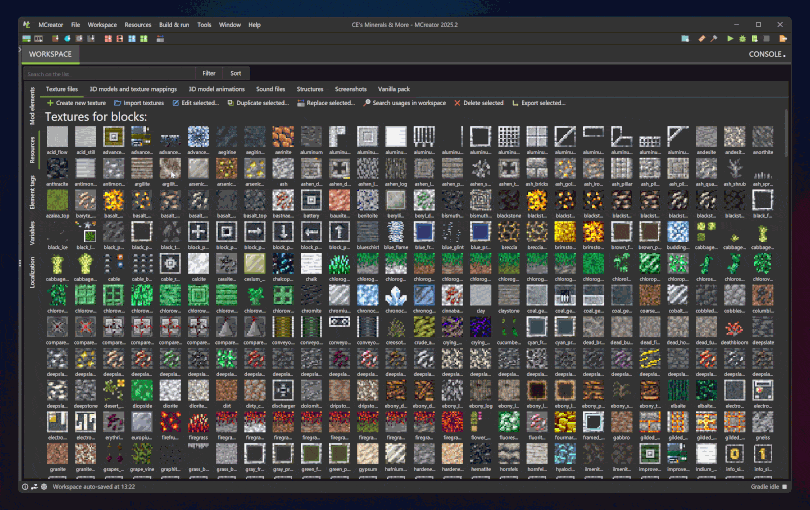Click Replace selected button
This screenshot has height=510, width=810.
click(x=326, y=103)
